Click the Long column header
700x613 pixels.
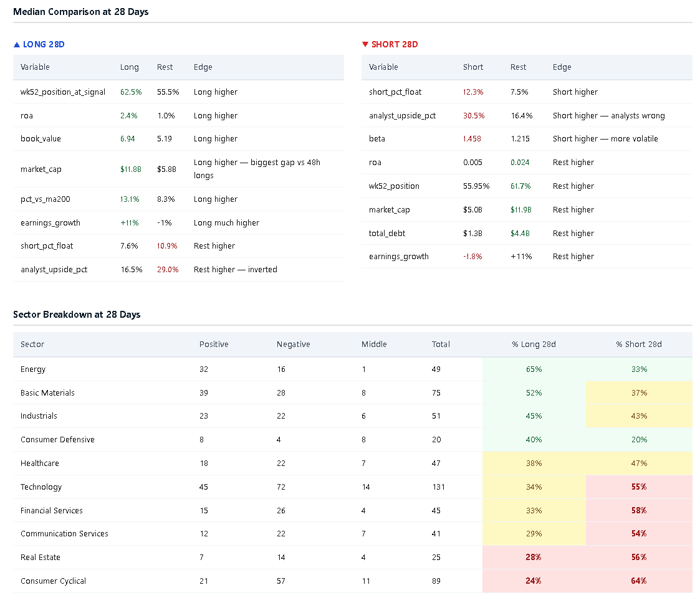(130, 67)
